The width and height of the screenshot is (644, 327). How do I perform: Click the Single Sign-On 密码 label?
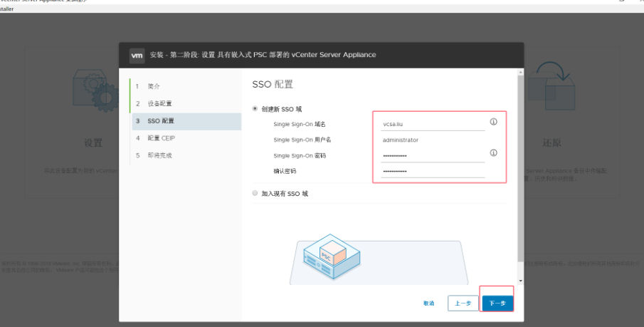tap(300, 156)
